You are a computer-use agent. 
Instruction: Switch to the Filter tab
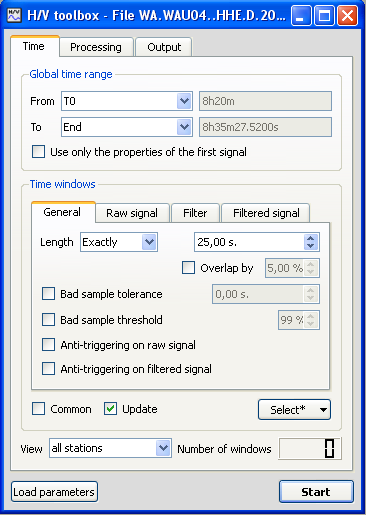[195, 213]
